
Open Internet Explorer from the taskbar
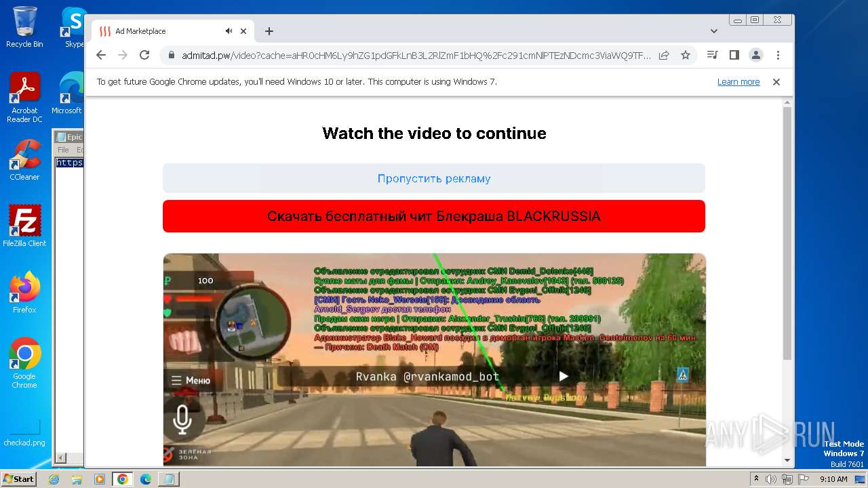[x=54, y=479]
